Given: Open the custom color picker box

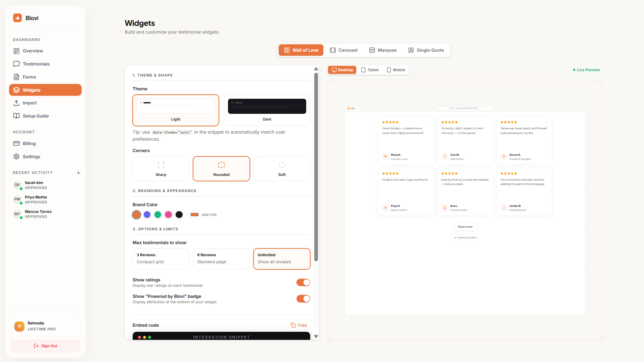Looking at the screenshot, I should [194, 215].
